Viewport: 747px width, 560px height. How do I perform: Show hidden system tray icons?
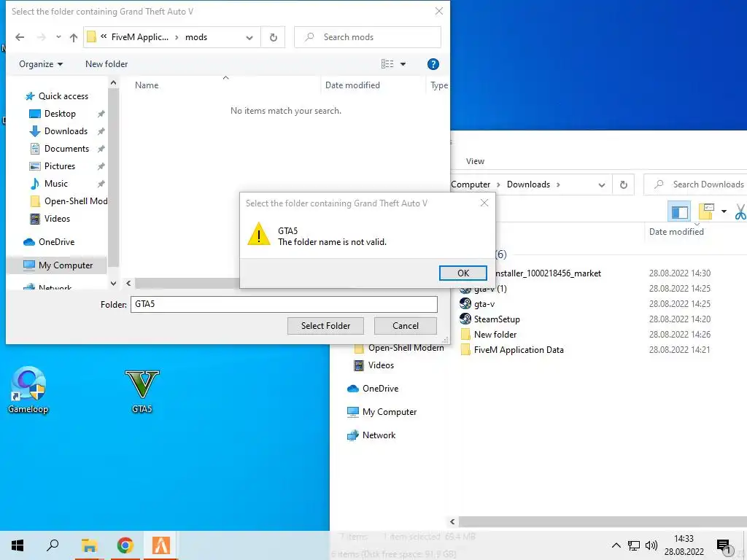(616, 545)
